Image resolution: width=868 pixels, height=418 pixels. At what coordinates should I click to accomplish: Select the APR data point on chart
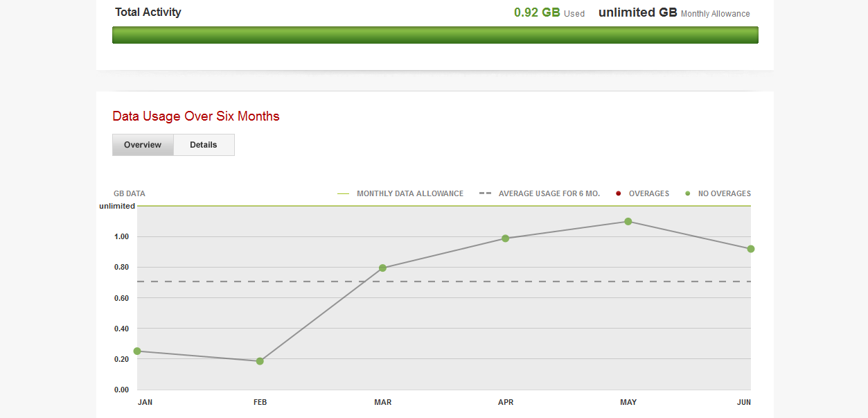click(x=506, y=238)
